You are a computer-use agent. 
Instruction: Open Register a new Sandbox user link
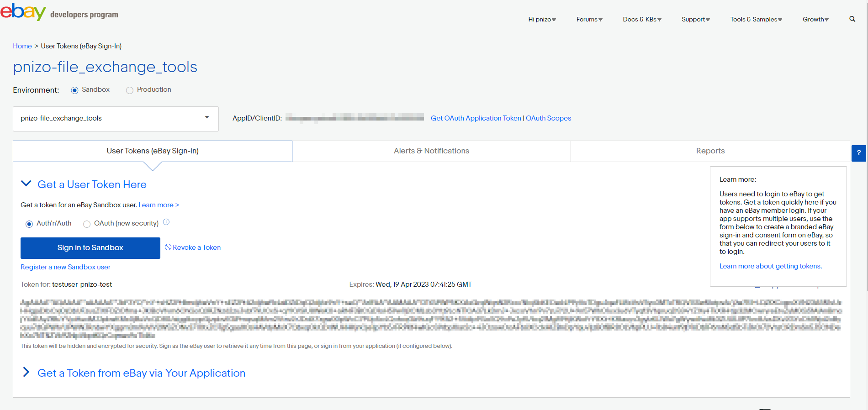click(65, 267)
